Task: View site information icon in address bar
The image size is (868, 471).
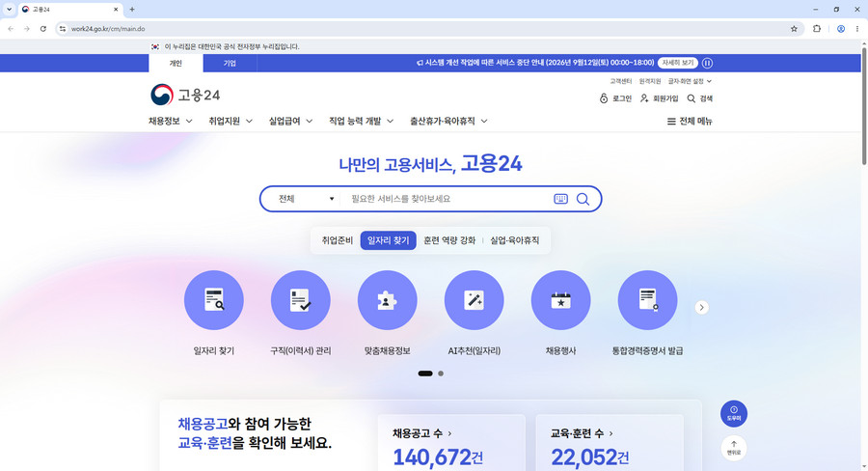Action: click(63, 29)
